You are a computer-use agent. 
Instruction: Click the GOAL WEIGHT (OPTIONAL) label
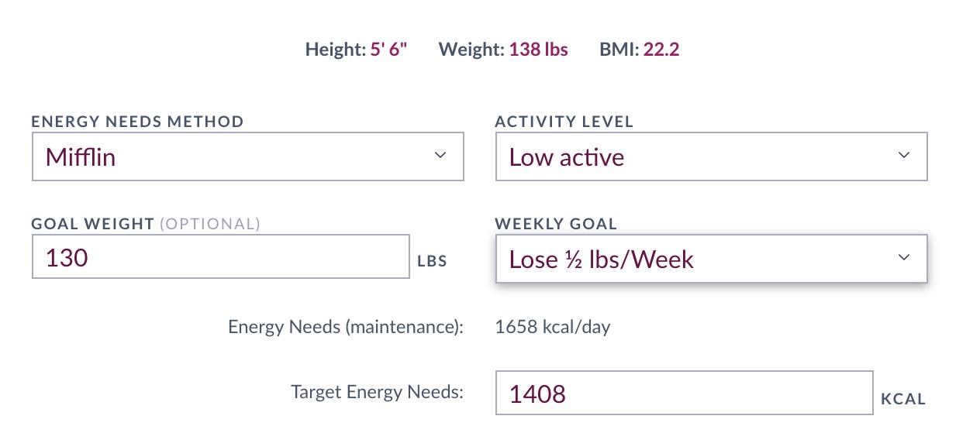(146, 224)
